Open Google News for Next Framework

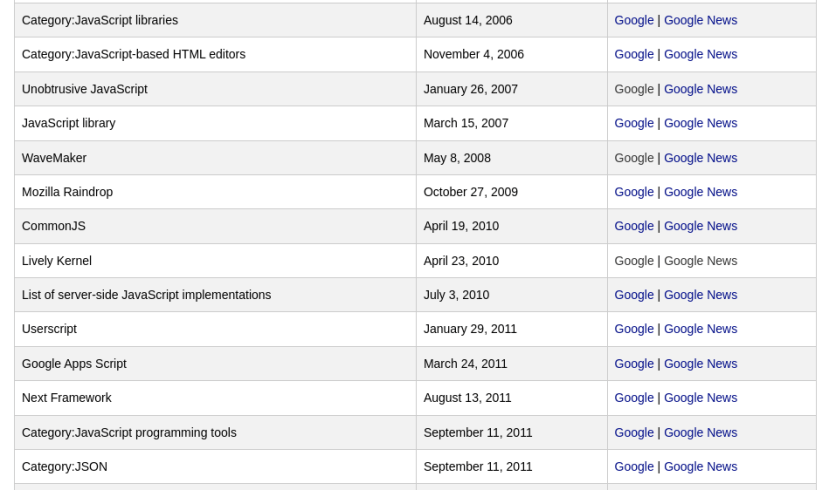700,398
